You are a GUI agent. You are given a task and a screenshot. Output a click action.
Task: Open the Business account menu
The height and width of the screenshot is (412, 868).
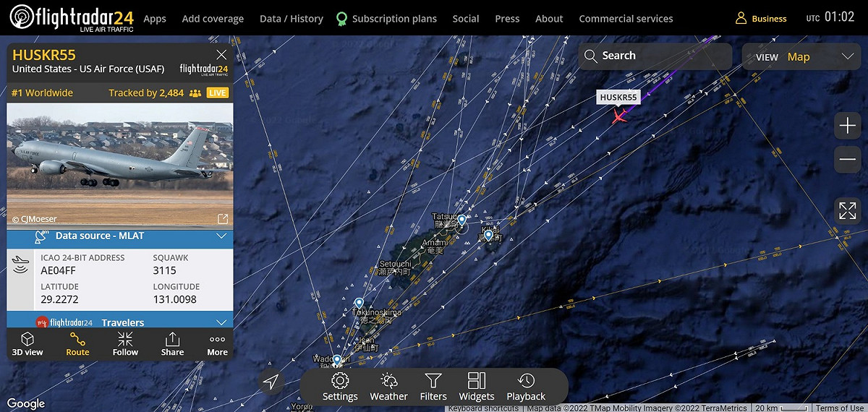(761, 19)
